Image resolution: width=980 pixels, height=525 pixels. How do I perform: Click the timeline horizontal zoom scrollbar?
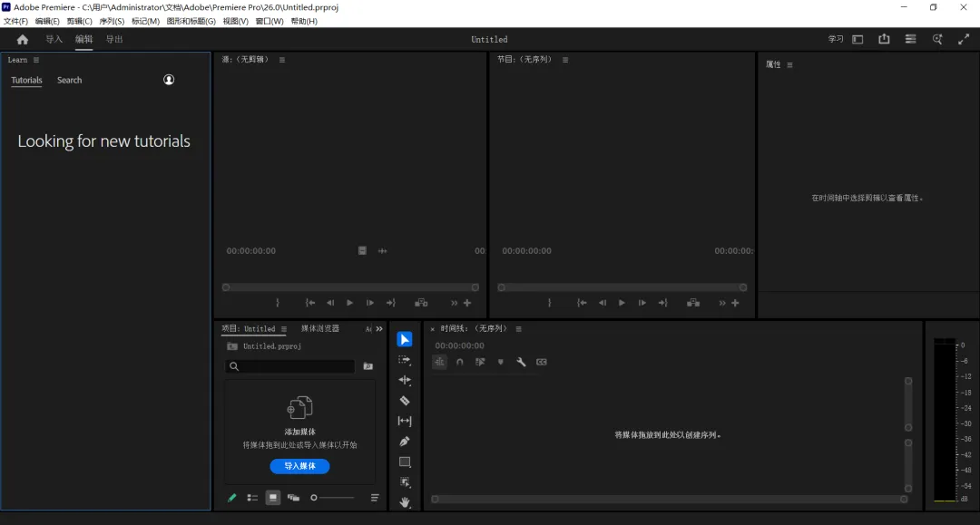pyautogui.click(x=670, y=500)
